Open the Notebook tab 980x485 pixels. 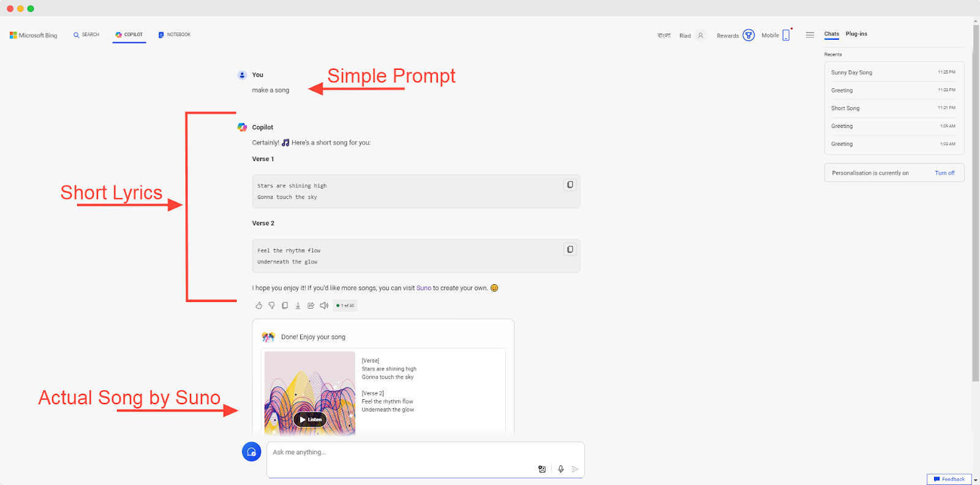point(175,35)
